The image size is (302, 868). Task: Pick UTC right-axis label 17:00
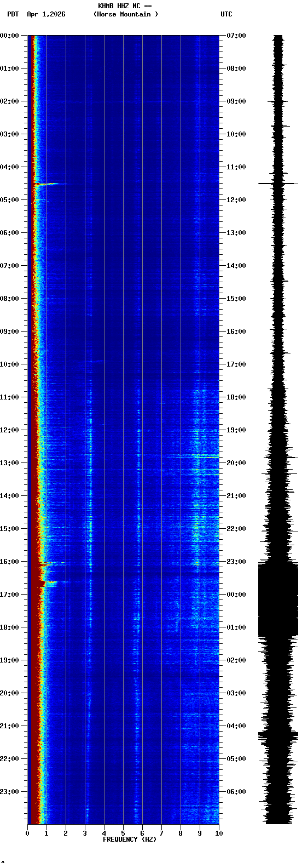click(x=236, y=364)
